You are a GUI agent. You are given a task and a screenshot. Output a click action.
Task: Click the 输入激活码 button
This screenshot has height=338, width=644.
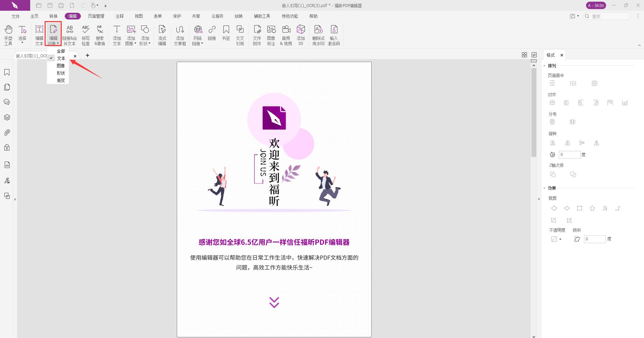pos(334,35)
